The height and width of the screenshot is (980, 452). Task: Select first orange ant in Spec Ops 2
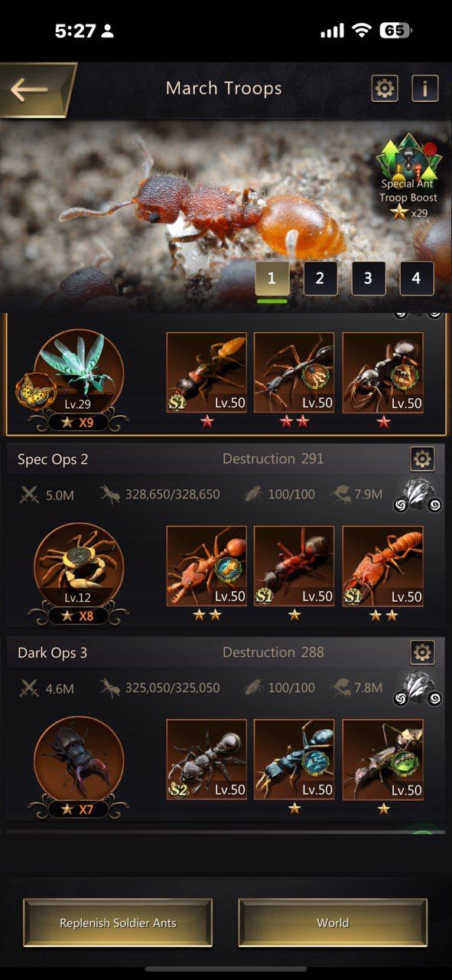pyautogui.click(x=206, y=566)
